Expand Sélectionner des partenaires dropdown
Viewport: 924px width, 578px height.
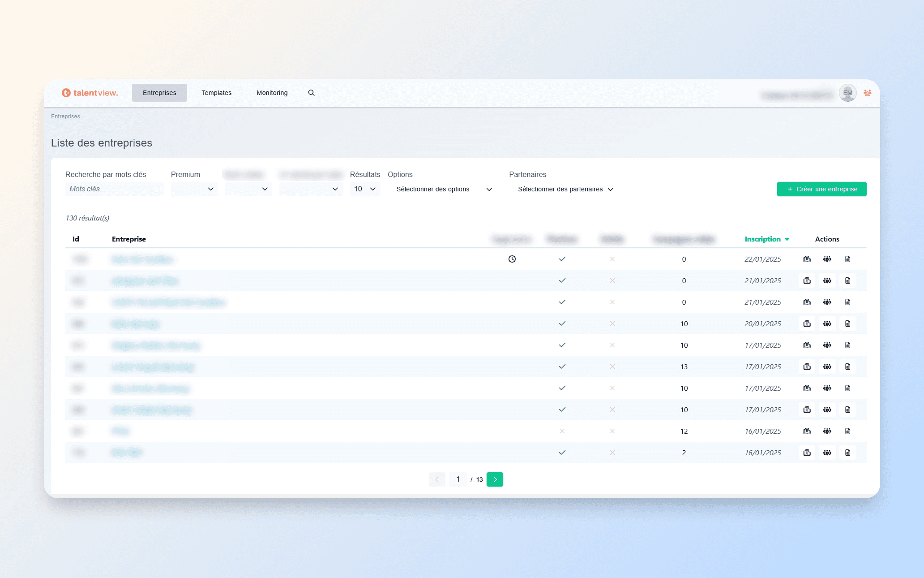coord(565,189)
